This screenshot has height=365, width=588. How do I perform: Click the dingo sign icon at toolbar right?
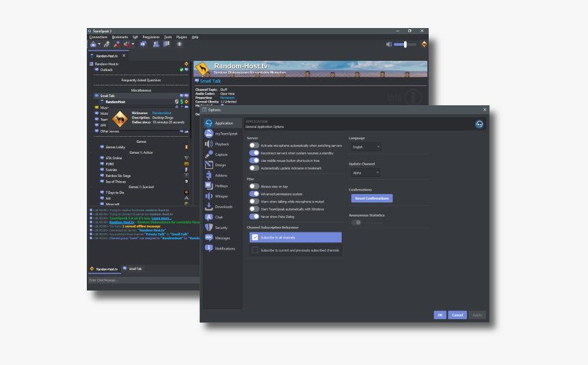[x=424, y=44]
